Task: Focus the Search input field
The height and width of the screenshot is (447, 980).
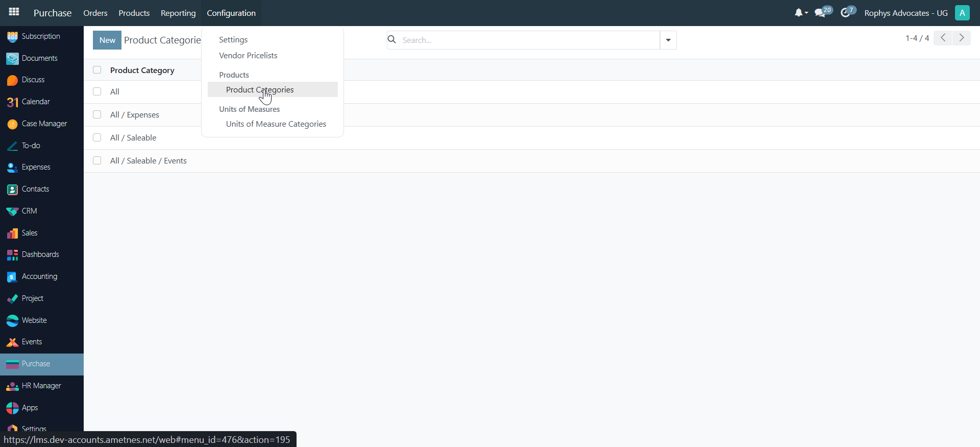Action: pos(529,40)
